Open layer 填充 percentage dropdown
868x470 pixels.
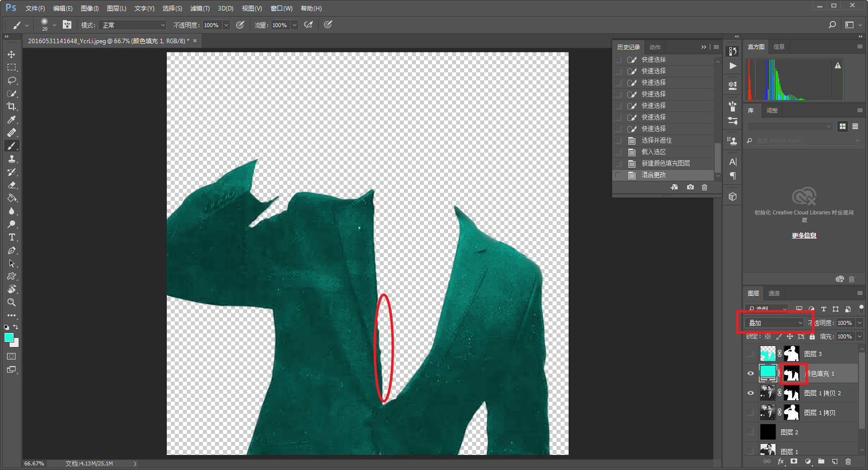tap(859, 336)
